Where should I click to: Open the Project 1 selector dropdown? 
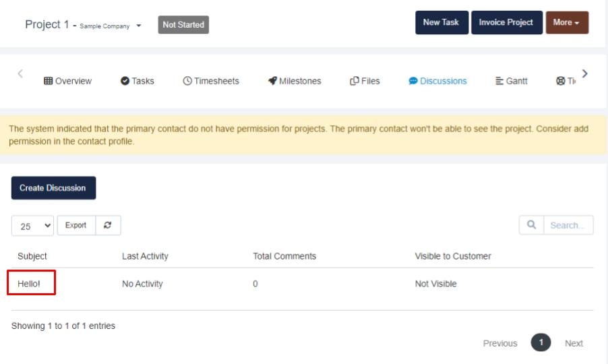138,26
